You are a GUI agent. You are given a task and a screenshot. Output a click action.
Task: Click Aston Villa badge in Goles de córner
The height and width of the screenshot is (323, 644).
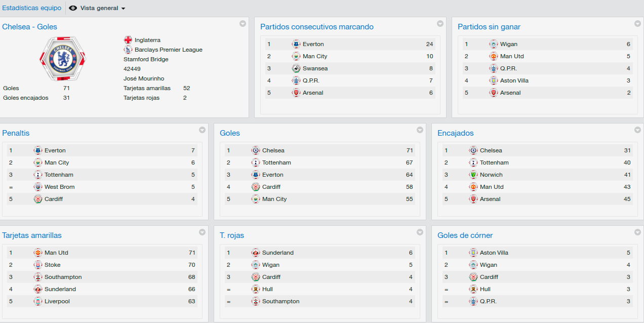click(473, 253)
